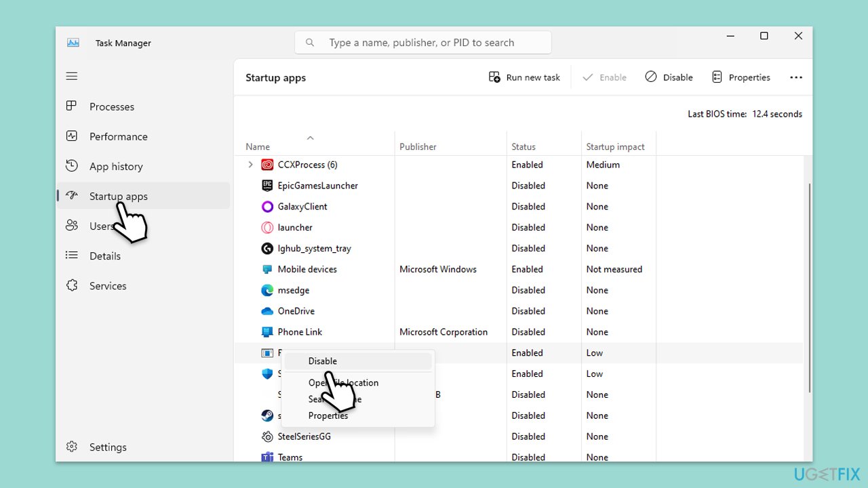Click Microsoft Corporation publisher cell

click(x=443, y=332)
